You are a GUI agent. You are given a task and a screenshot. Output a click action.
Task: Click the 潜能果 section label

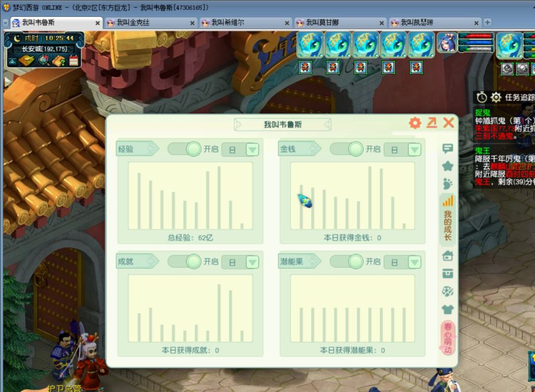pyautogui.click(x=300, y=262)
